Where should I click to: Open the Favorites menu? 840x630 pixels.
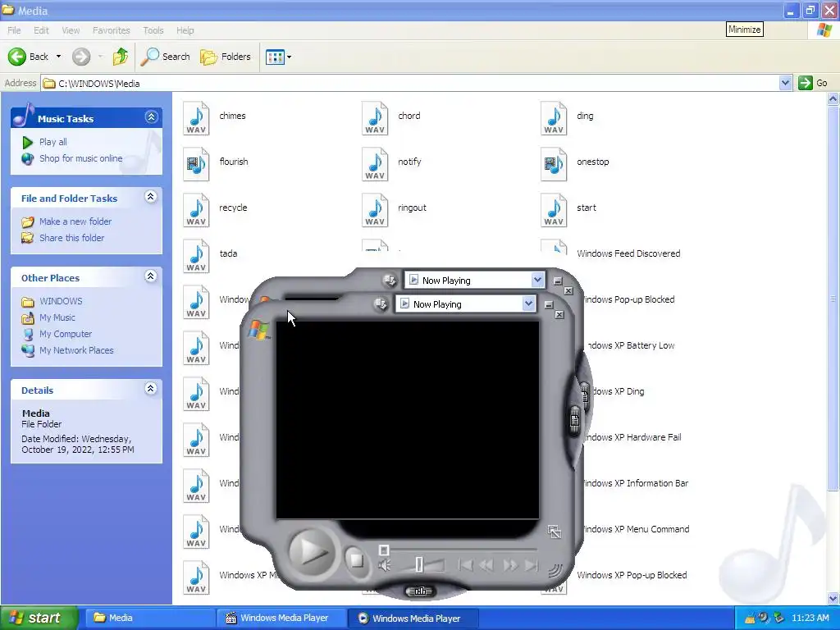click(111, 30)
